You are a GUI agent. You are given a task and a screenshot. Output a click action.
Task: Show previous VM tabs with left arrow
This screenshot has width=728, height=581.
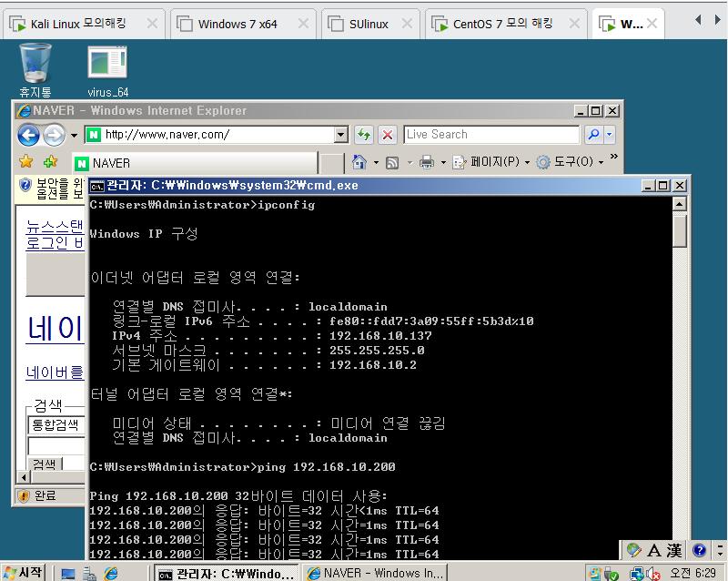(x=698, y=19)
